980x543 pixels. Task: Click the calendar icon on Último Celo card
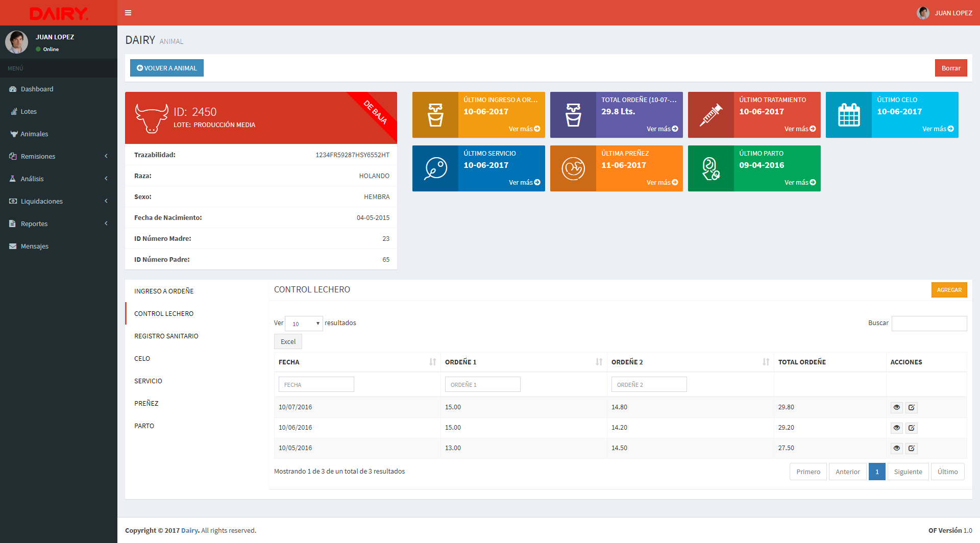coord(849,115)
